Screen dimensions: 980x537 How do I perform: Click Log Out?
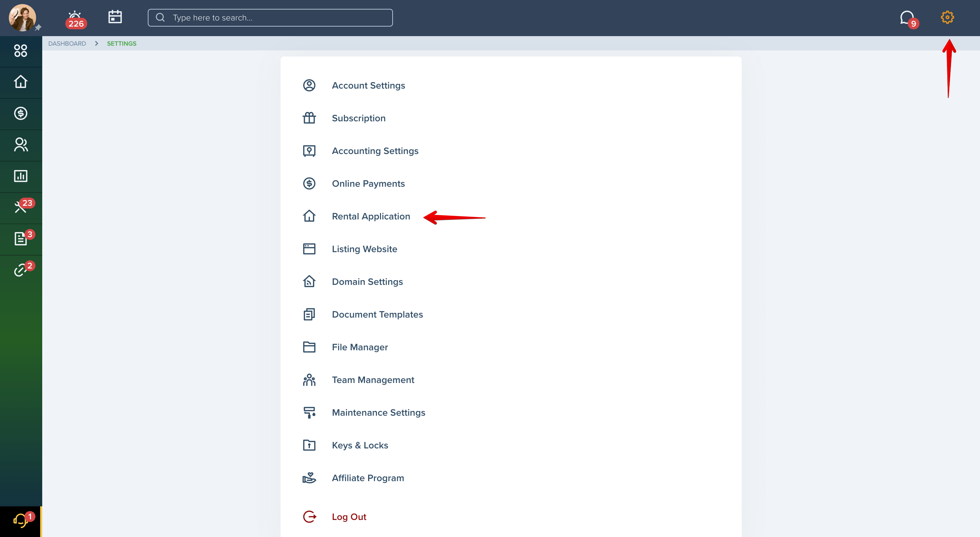point(349,517)
